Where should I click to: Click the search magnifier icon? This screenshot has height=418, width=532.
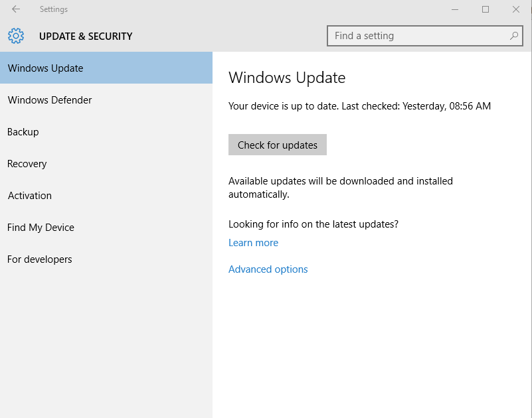(x=514, y=36)
